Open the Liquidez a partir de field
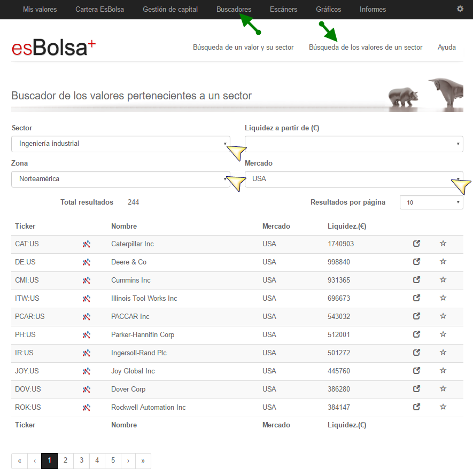The image size is (473, 476). [354, 144]
